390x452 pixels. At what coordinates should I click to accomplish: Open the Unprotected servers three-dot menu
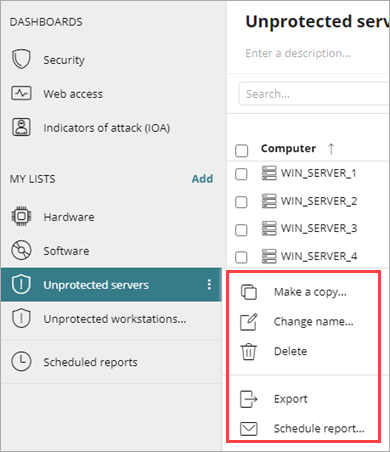209,284
